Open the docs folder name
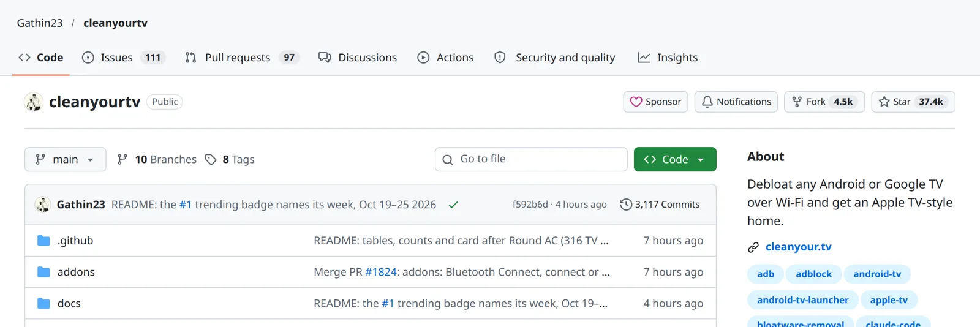The width and height of the screenshot is (980, 327). pos(69,303)
